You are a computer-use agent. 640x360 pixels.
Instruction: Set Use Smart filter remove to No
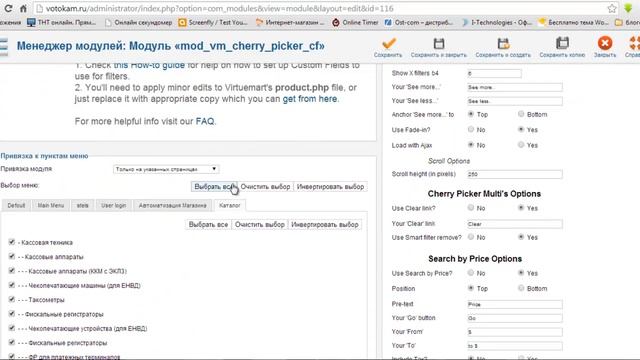coord(471,237)
